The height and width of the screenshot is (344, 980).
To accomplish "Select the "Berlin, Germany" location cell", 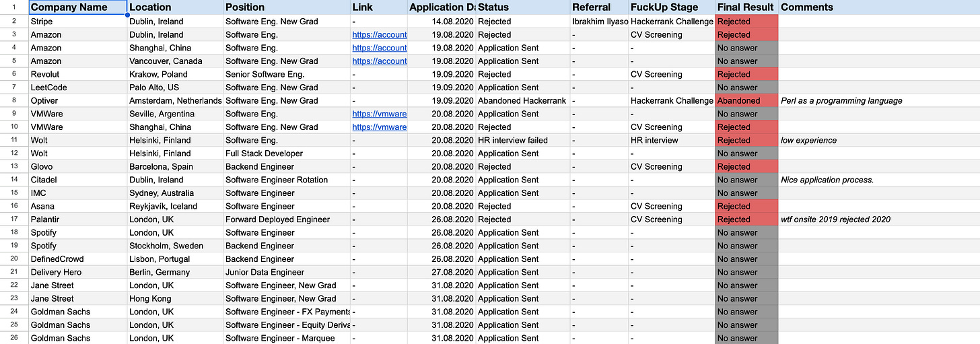I will click(x=175, y=272).
